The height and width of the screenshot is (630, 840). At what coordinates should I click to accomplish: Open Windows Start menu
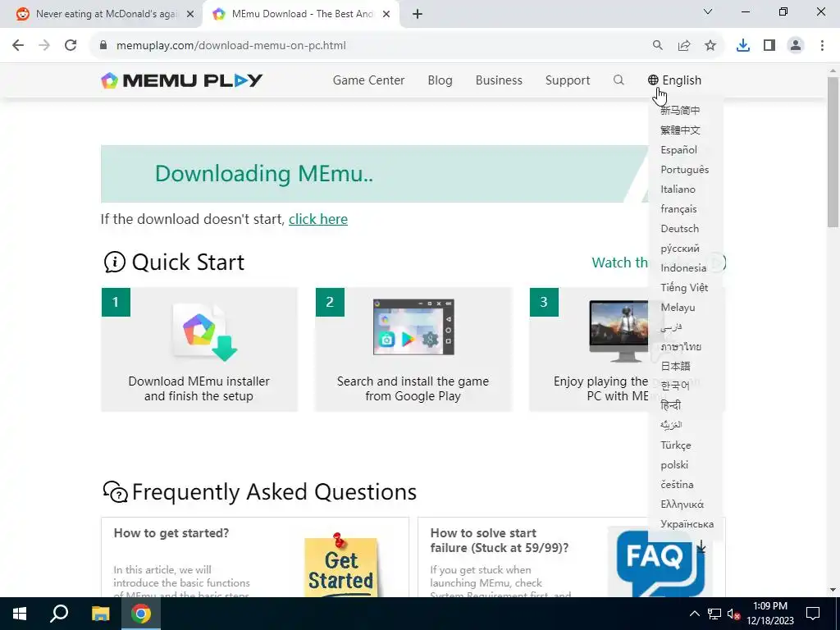click(20, 614)
